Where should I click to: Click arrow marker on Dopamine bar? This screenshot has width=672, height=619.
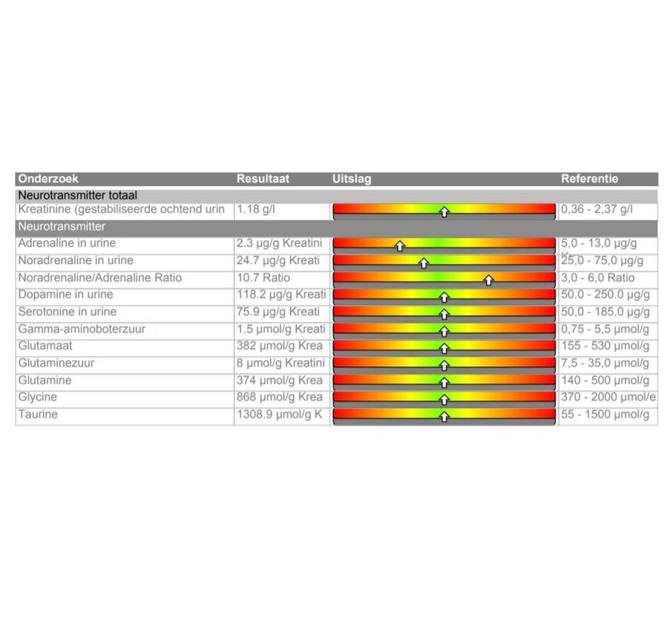pyautogui.click(x=445, y=297)
